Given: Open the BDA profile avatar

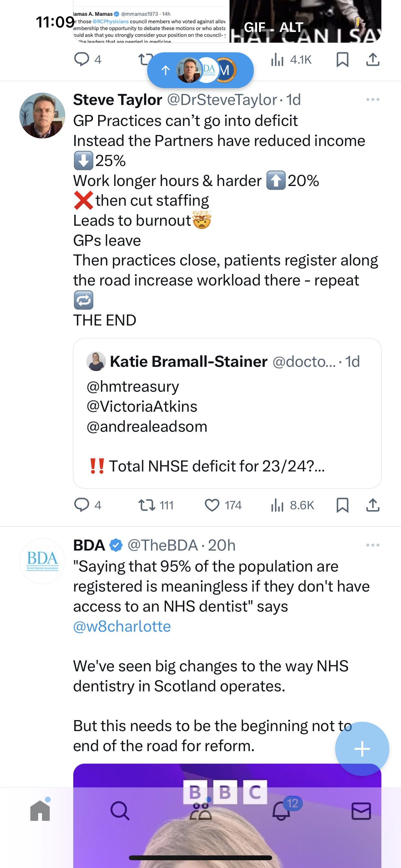Looking at the screenshot, I should point(42,561).
